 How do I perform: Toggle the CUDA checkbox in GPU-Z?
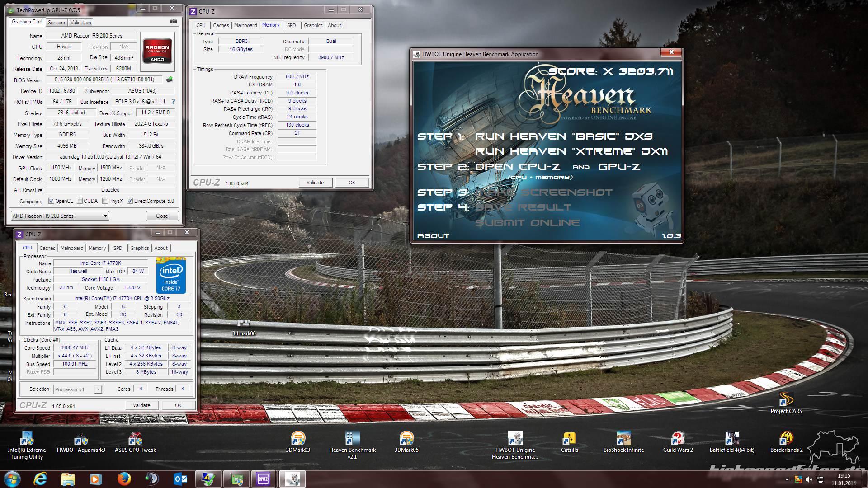click(80, 201)
